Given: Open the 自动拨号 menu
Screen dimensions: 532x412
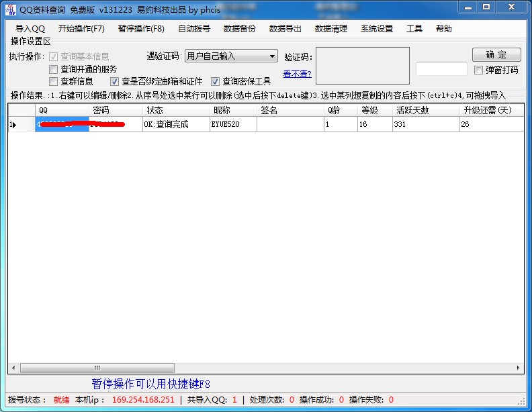Looking at the screenshot, I should [x=194, y=29].
